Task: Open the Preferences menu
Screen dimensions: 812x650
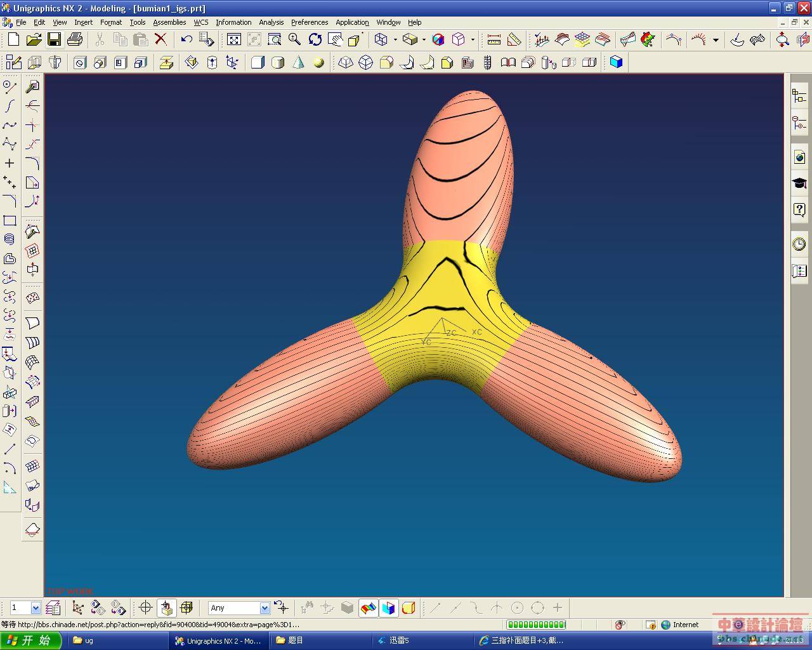Action: 310,22
